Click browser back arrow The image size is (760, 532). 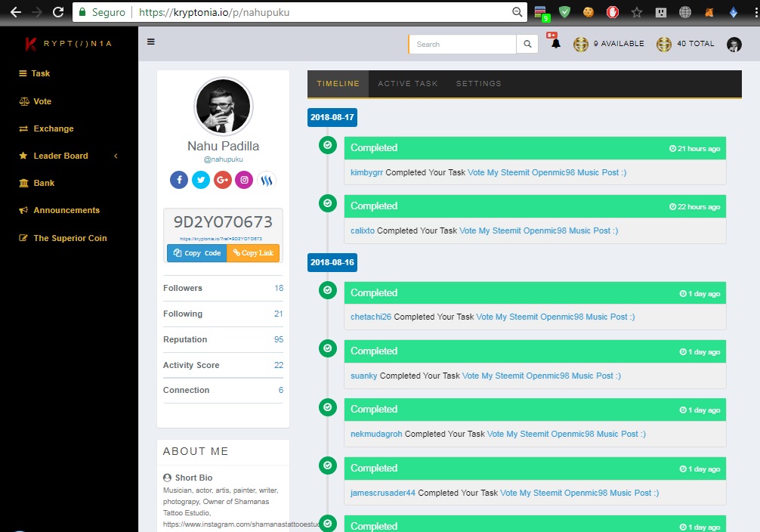coord(16,12)
